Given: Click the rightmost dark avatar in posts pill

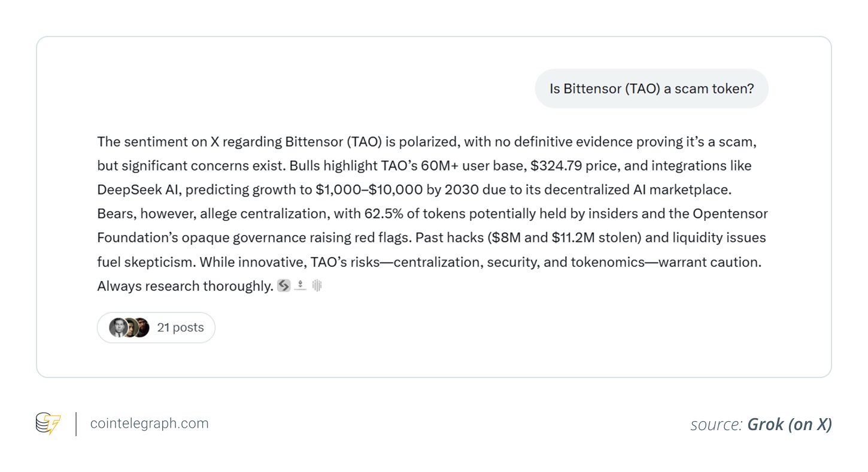Looking at the screenshot, I should tap(141, 328).
